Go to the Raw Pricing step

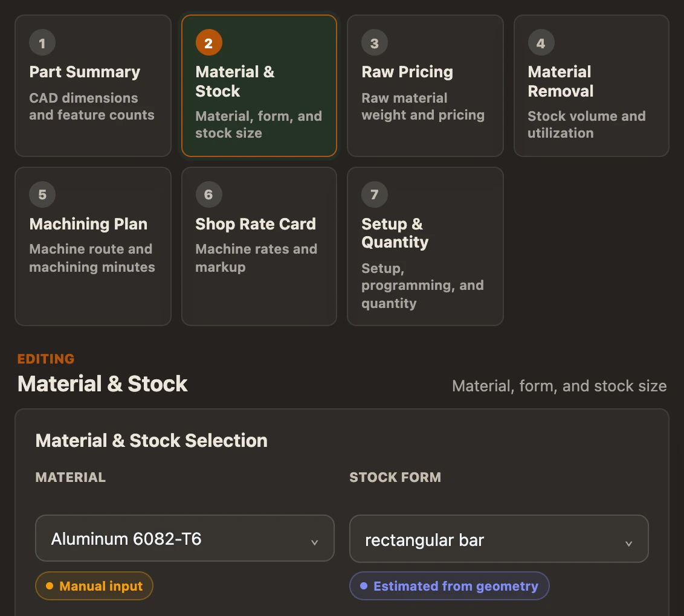point(425,86)
